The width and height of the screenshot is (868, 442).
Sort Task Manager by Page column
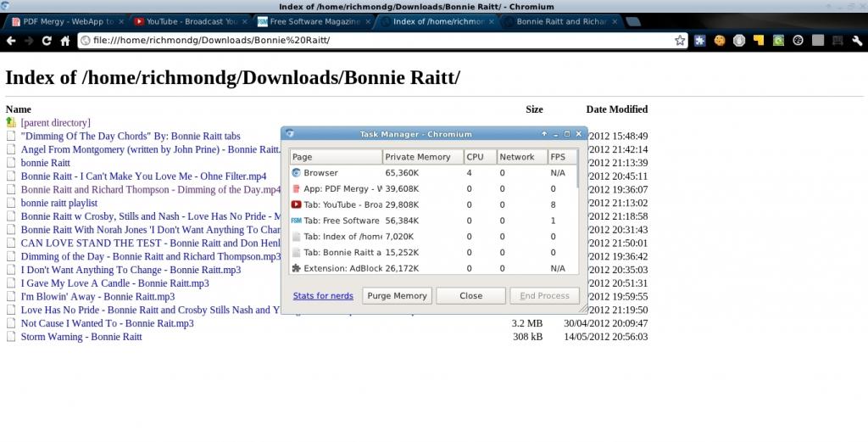(336, 157)
